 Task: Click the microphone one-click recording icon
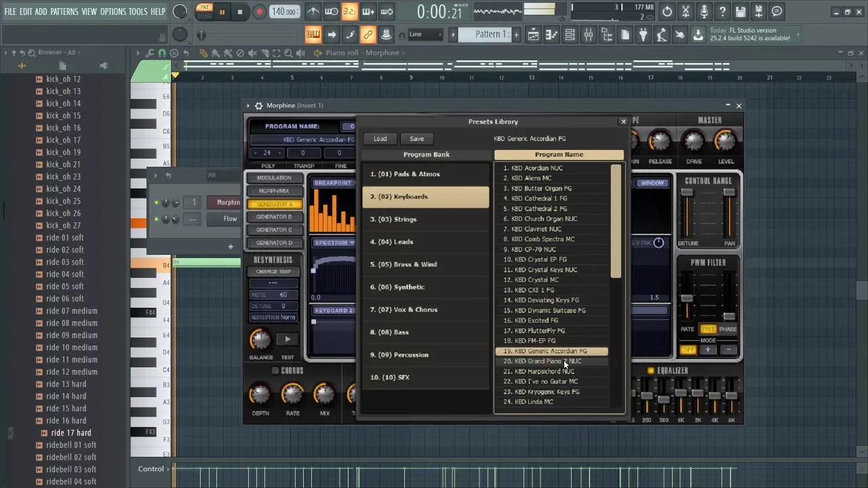click(704, 12)
